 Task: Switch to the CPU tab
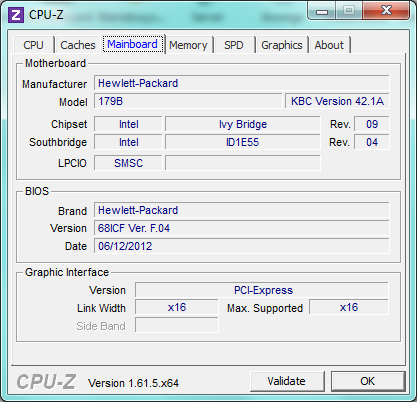click(33, 45)
